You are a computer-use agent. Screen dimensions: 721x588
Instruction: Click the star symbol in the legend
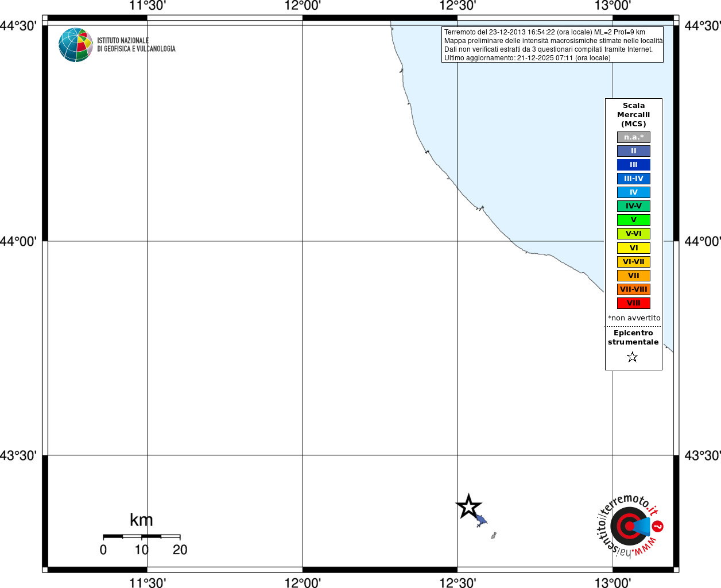[633, 357]
